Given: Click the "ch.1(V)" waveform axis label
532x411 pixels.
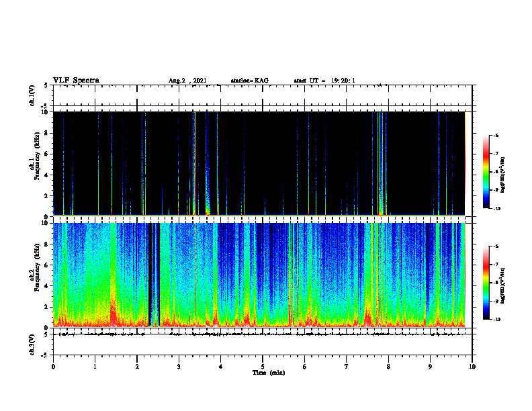Looking at the screenshot, I should pos(32,95).
